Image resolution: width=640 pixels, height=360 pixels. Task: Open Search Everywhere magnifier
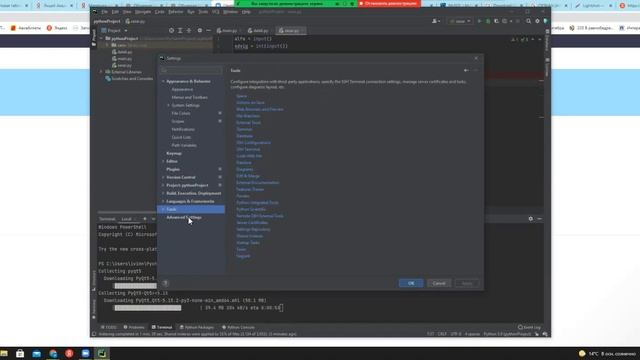point(529,21)
